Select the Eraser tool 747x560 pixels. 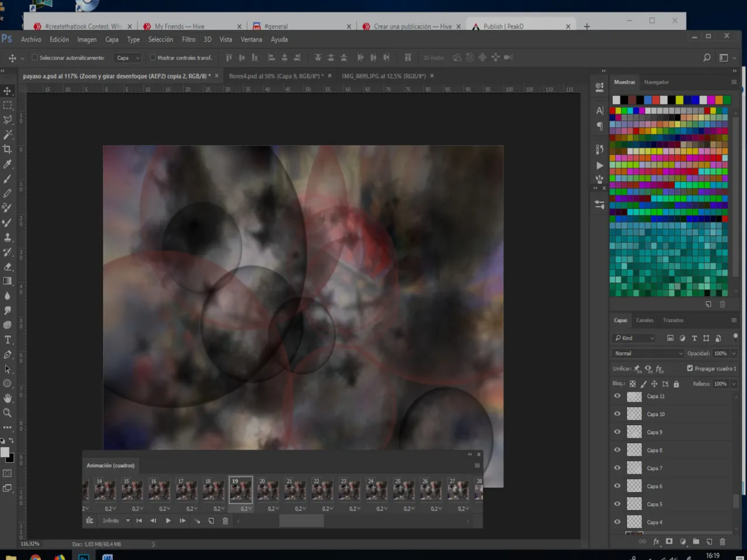click(x=8, y=267)
